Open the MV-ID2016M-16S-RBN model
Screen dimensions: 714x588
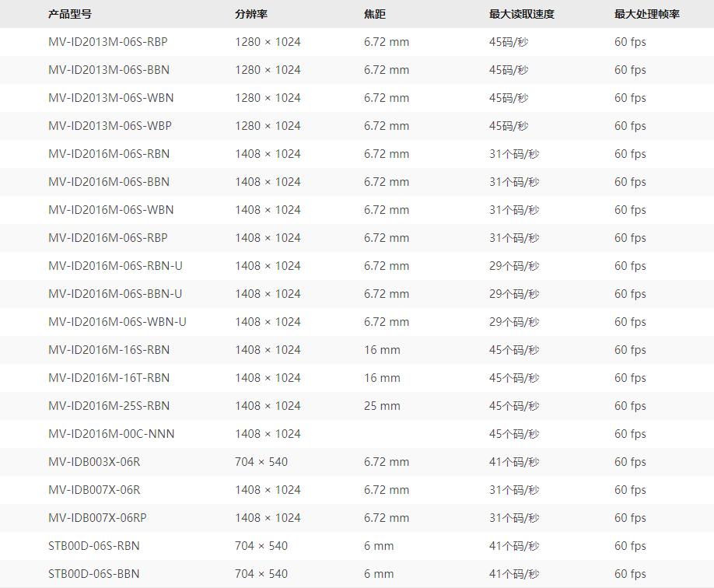(x=108, y=350)
